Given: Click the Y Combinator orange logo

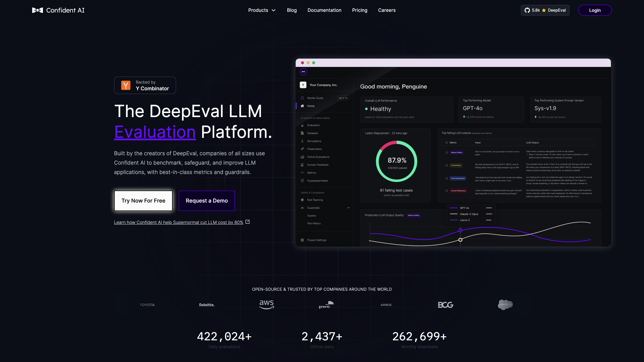Looking at the screenshot, I should [x=126, y=85].
